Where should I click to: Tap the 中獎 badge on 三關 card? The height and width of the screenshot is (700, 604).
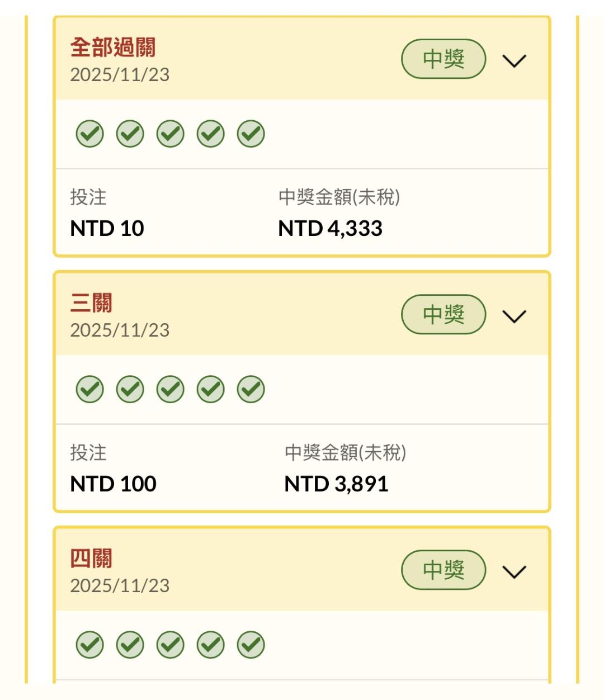click(443, 314)
